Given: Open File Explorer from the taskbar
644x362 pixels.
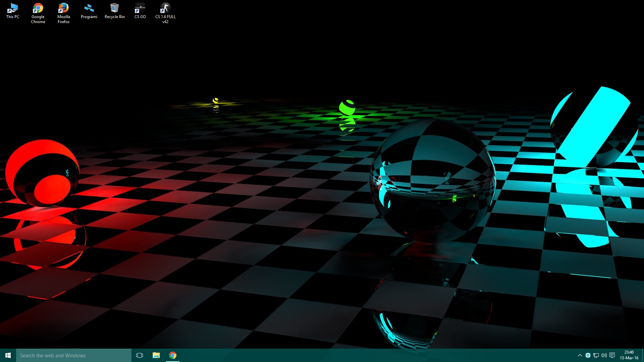Looking at the screenshot, I should 156,355.
